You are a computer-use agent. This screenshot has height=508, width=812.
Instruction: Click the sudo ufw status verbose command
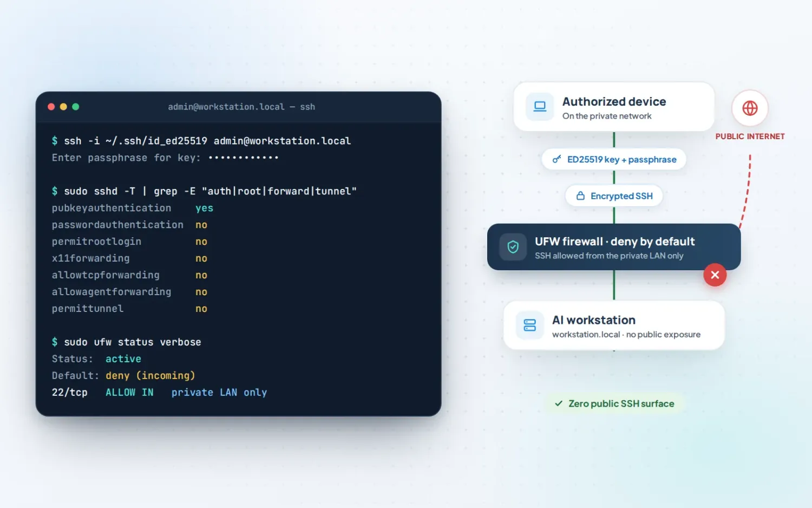(126, 342)
